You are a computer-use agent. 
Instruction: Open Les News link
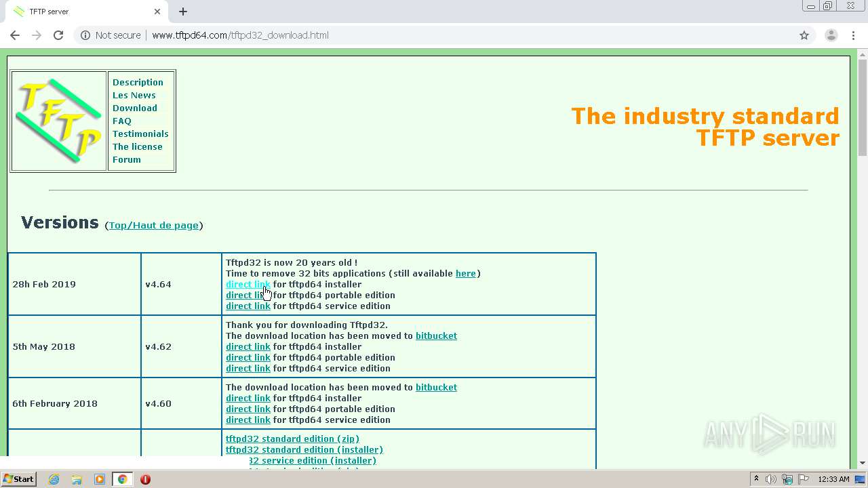coord(134,96)
